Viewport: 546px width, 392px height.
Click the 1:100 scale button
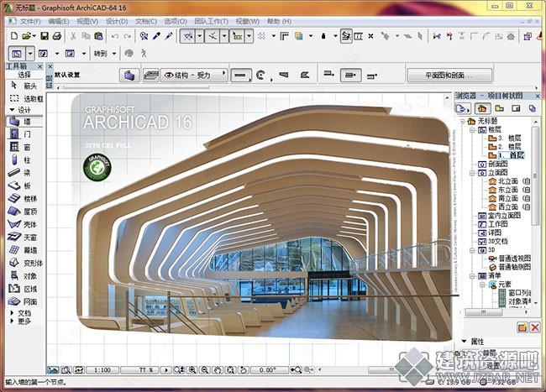click(102, 370)
